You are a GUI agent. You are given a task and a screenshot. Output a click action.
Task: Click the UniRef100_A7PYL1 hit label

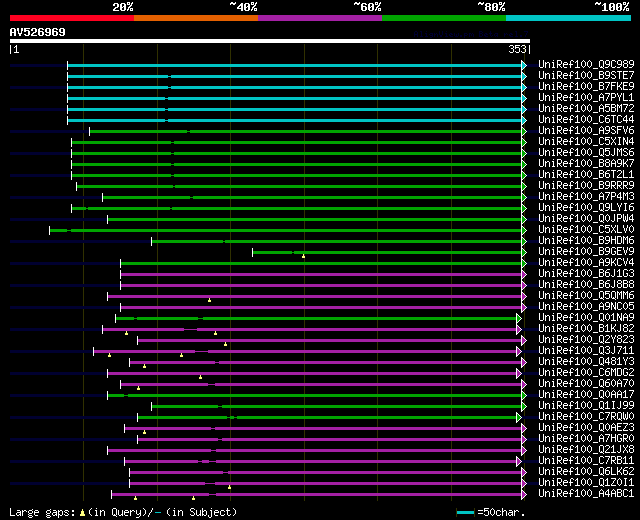pos(586,98)
